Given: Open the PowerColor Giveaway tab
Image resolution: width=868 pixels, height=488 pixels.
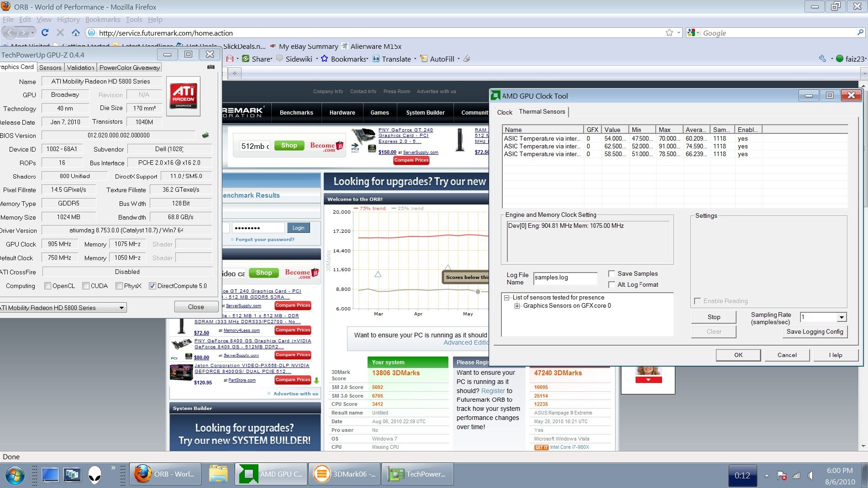Looking at the screenshot, I should pos(130,68).
